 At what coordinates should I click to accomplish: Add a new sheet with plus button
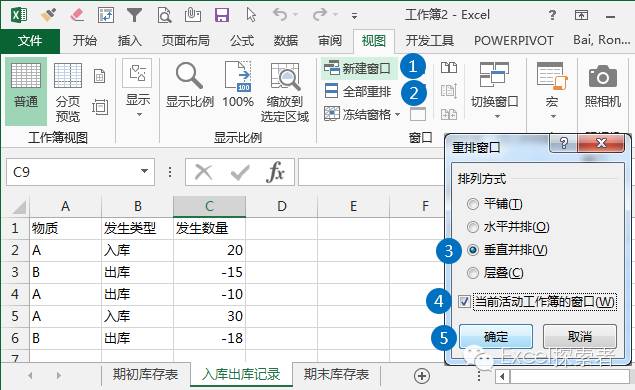click(422, 376)
